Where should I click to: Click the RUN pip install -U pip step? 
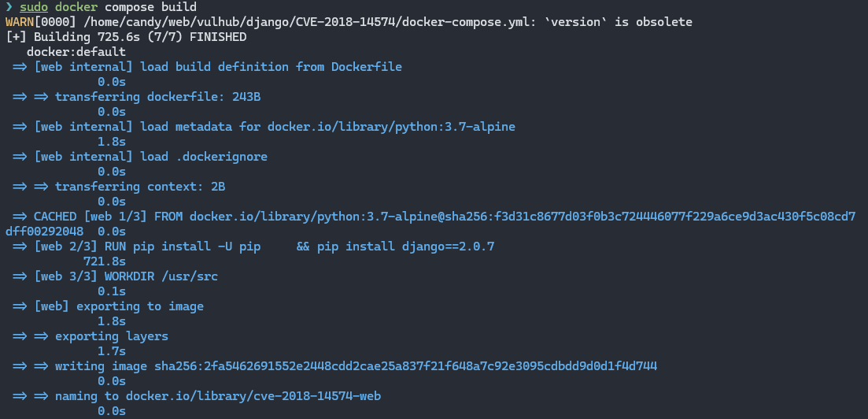(264, 247)
